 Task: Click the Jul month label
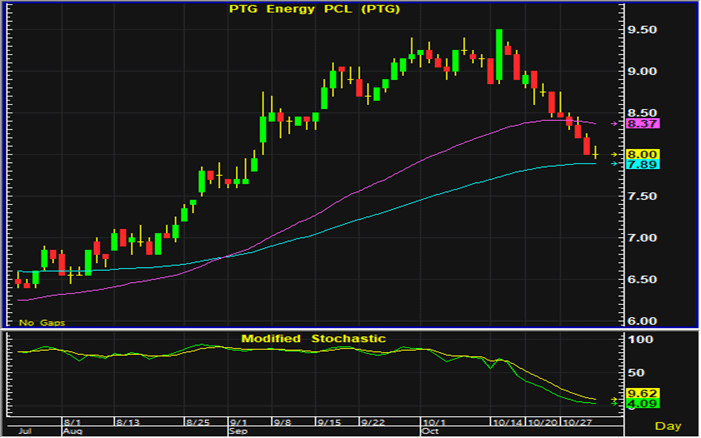tap(25, 431)
